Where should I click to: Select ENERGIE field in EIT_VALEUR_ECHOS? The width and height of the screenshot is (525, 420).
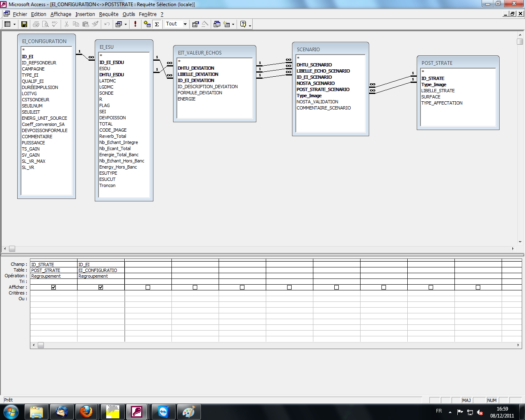187,99
